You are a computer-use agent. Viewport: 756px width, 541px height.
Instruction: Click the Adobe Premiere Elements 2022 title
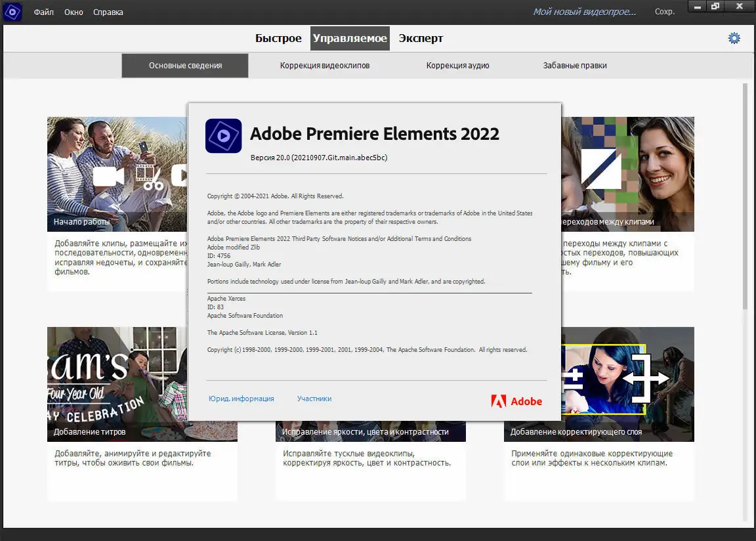coord(375,133)
